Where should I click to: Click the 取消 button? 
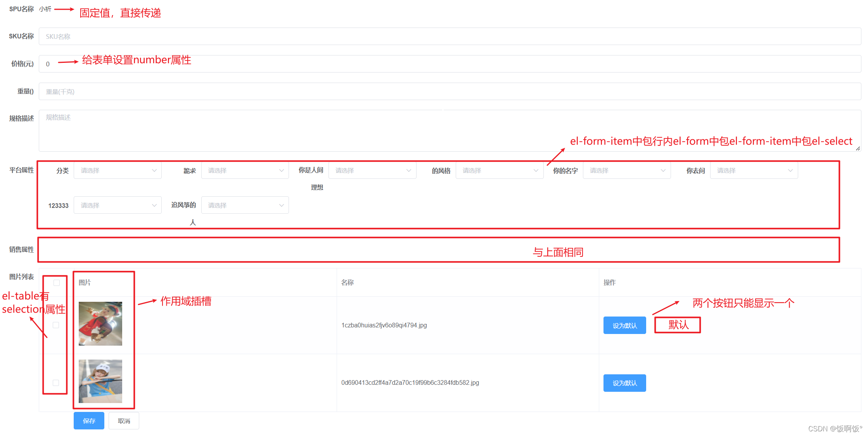pyautogui.click(x=124, y=421)
